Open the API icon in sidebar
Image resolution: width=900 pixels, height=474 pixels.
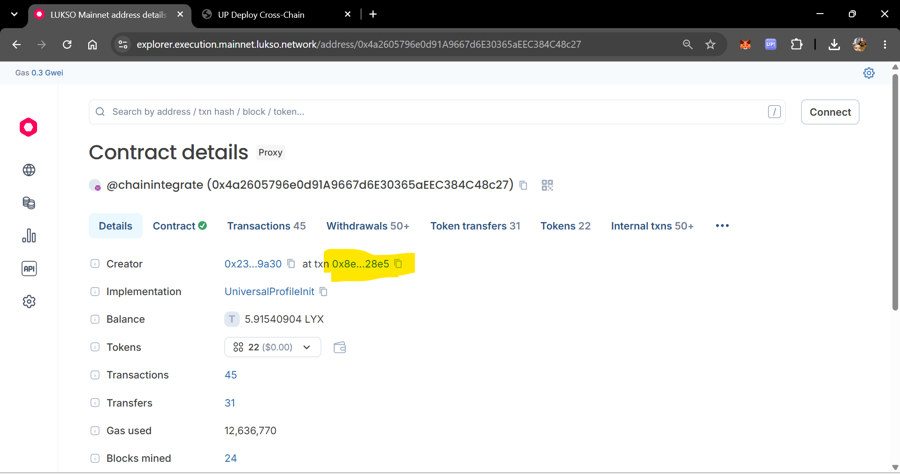[x=29, y=269]
